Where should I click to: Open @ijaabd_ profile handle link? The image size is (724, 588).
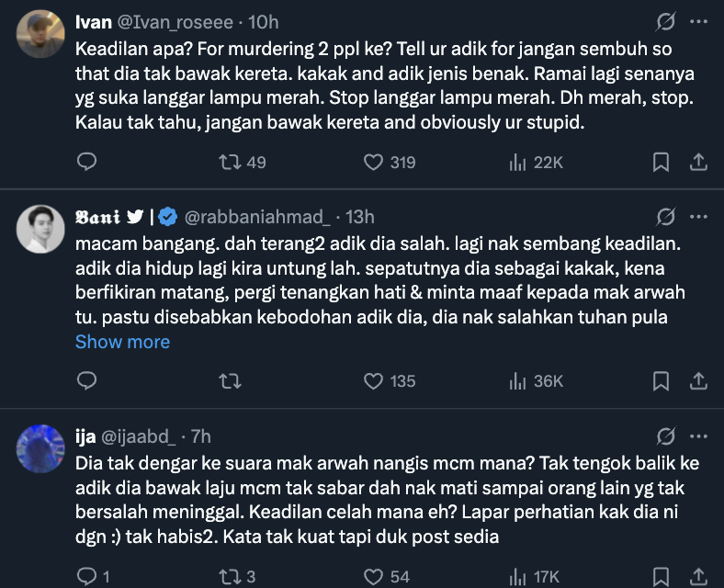click(x=138, y=436)
